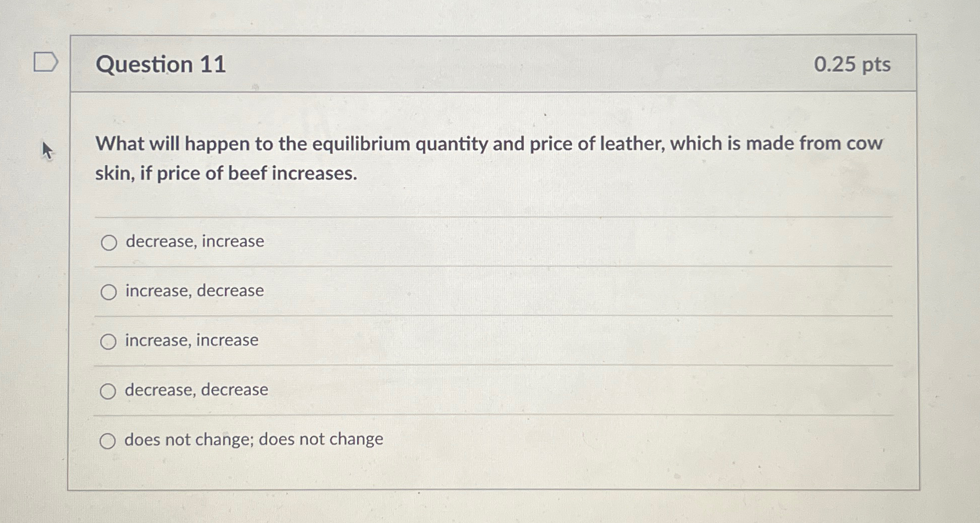Click the gray header bar of Question 11

point(501,64)
